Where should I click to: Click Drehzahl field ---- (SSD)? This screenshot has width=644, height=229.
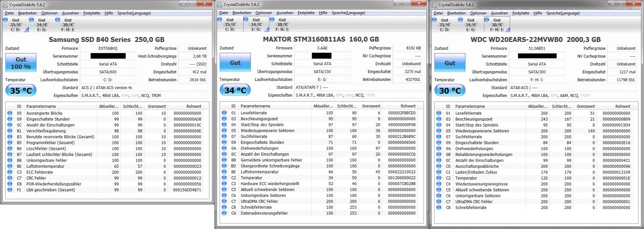[x=193, y=64]
